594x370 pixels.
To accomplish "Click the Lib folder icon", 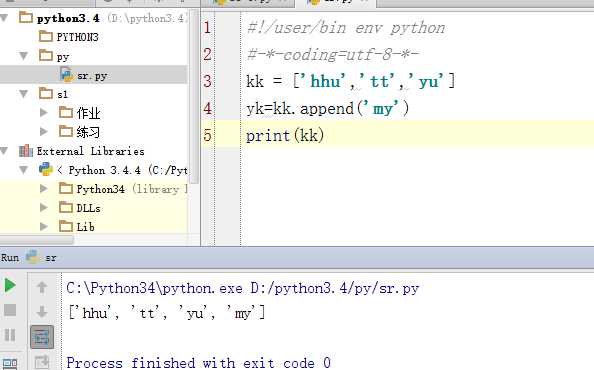I will pos(66,226).
